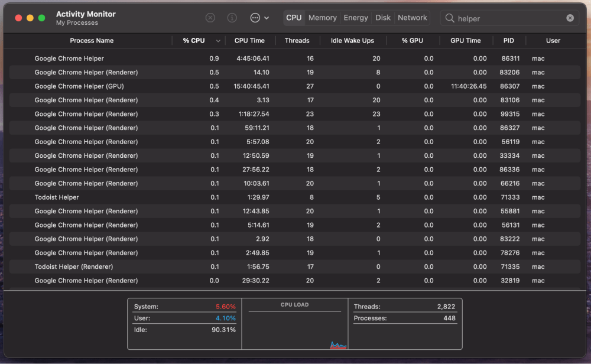Screen dimensions: 591x364
Task: Toggle sort order on % CPU column
Action: tap(198, 41)
